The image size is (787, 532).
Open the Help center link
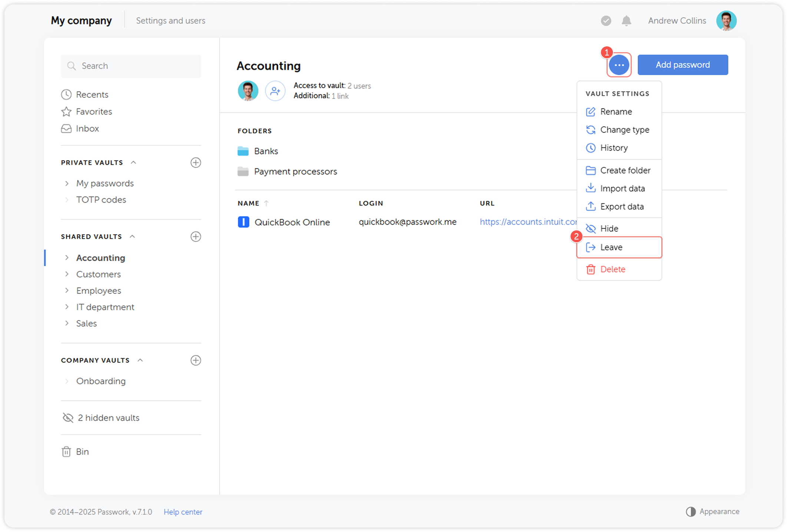point(183,512)
